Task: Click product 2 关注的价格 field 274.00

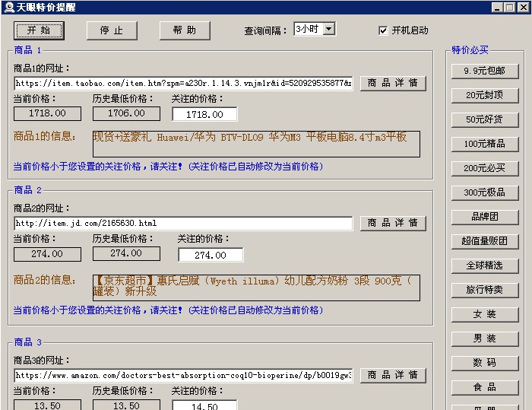Action: [211, 255]
